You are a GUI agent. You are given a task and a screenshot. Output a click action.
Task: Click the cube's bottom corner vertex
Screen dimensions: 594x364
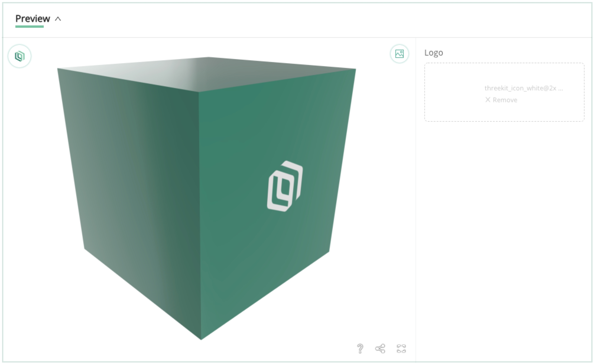coord(201,339)
